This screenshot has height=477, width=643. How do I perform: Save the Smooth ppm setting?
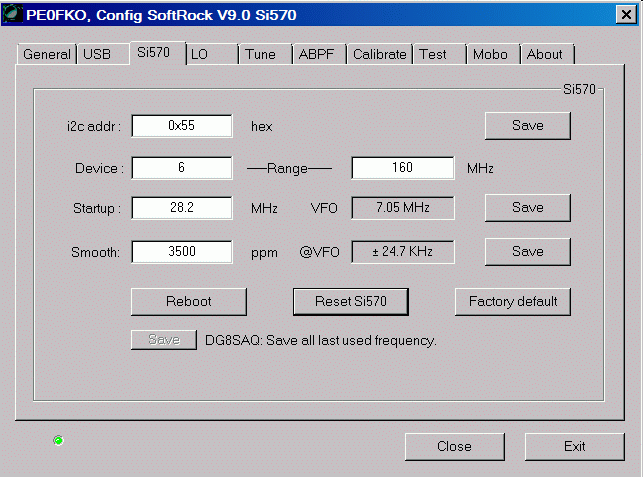tap(528, 251)
